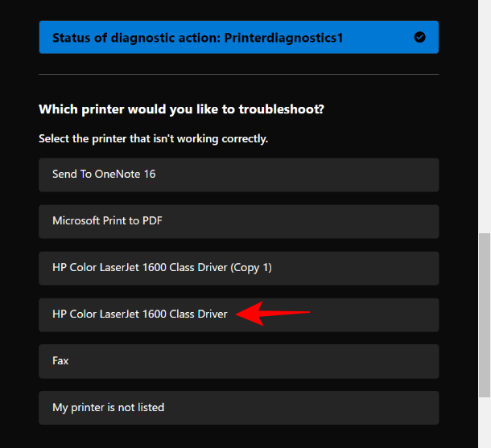Viewport: 491px width, 448px height.
Task: Pick HP Color LaserJet 1600 (Copy 1)
Action: (238, 268)
